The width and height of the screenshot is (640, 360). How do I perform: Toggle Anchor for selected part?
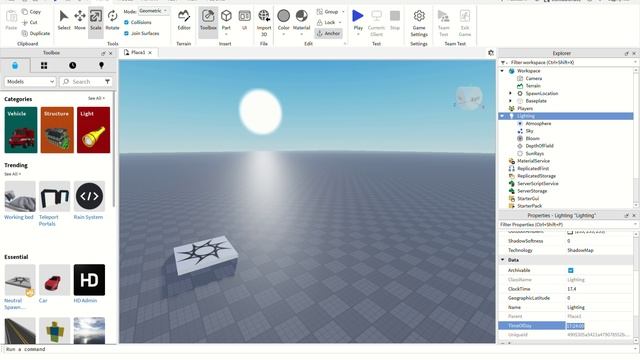[329, 33]
